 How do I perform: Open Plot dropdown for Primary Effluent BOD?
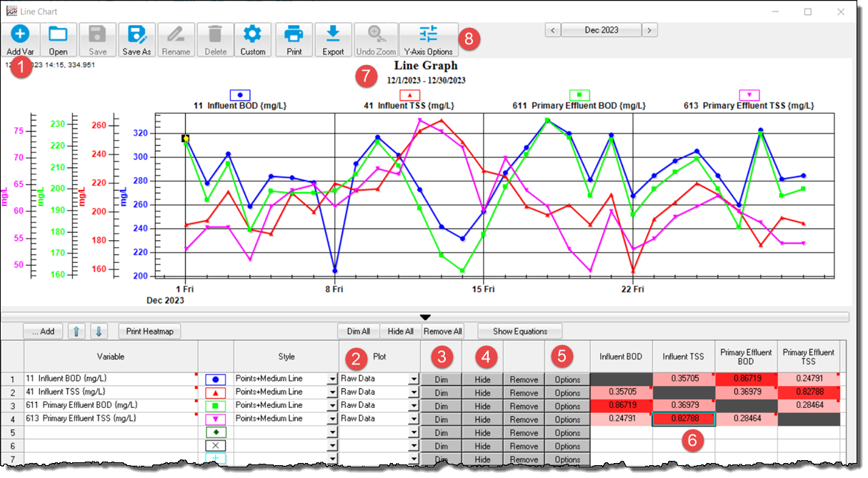tap(414, 406)
